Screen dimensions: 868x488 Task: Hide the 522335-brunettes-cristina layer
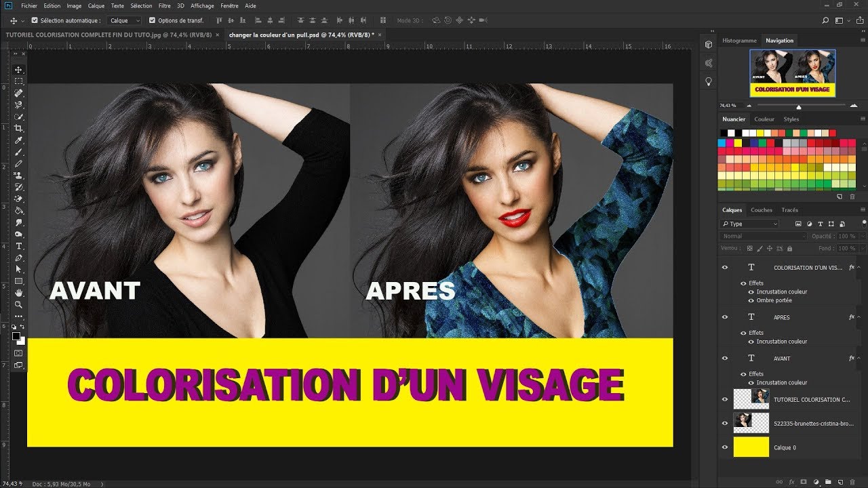pos(725,423)
